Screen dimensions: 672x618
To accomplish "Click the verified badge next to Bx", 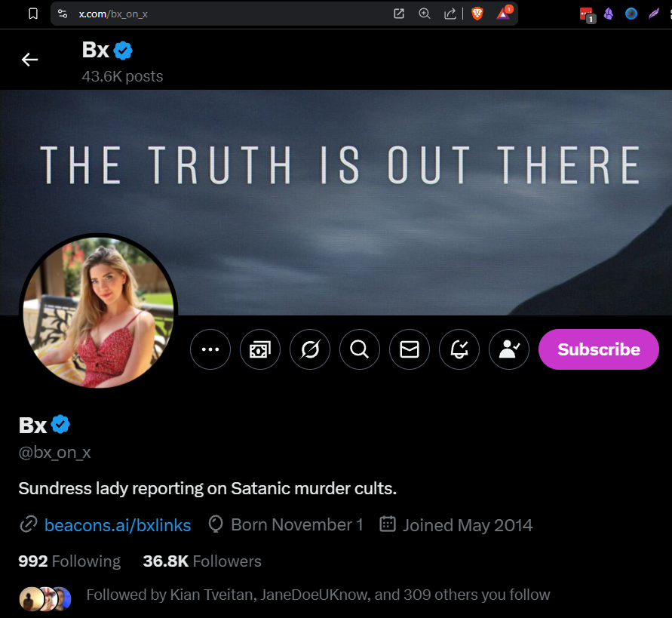I will click(x=61, y=424).
